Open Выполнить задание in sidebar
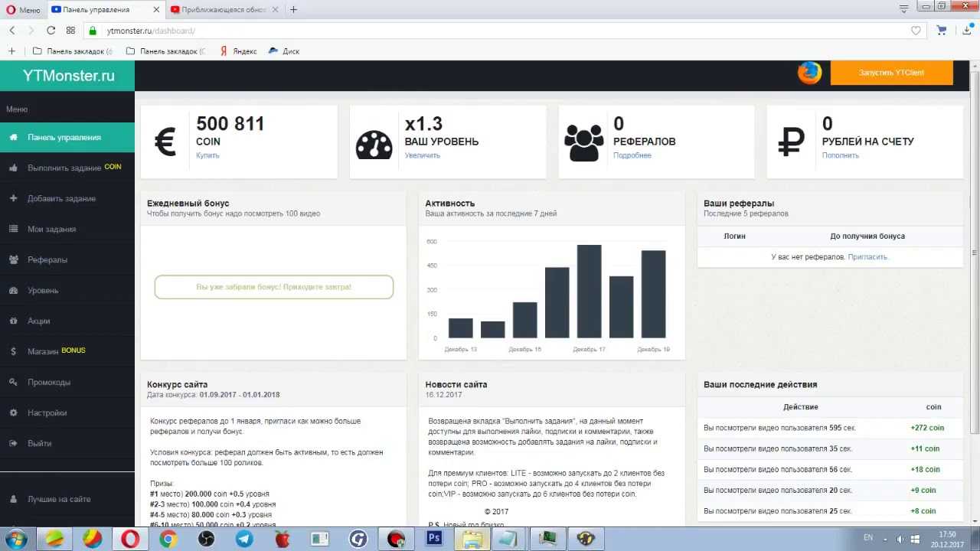The image size is (980, 551). click(67, 168)
